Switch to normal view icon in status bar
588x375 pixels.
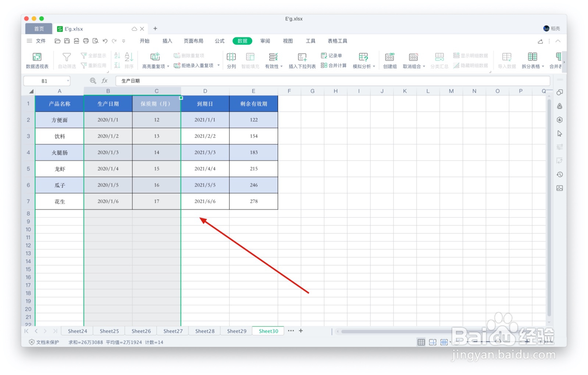click(x=421, y=342)
